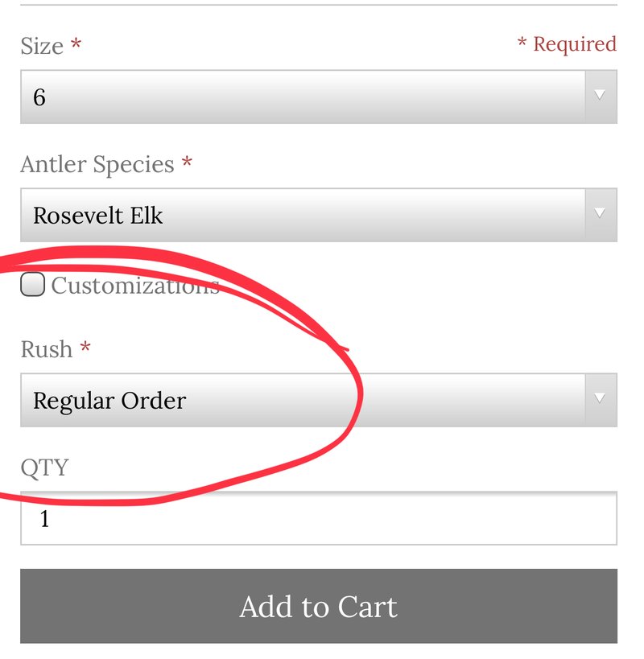Screen dimensions: 644x659
Task: Open the Regular Order rush dropdown
Action: pyautogui.click(x=319, y=400)
